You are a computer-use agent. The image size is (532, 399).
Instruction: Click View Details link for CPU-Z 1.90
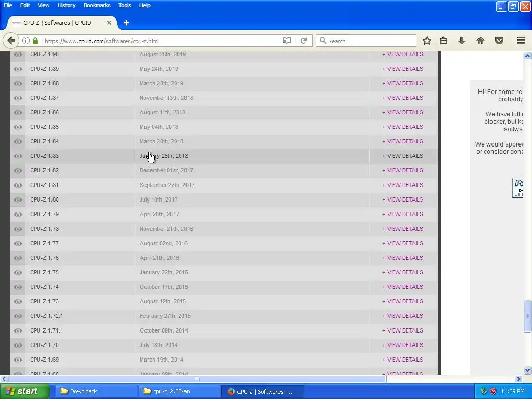click(403, 54)
